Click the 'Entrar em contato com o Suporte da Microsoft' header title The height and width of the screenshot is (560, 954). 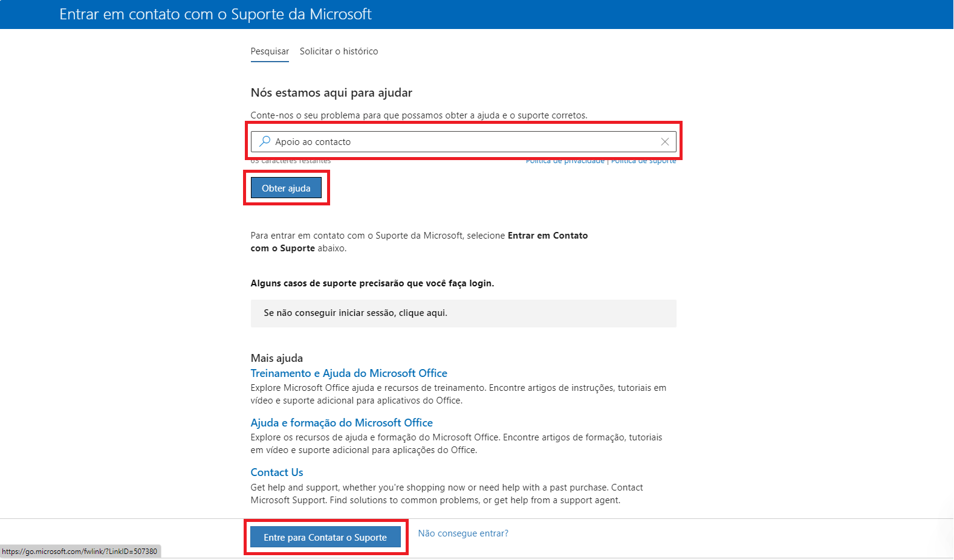215,14
